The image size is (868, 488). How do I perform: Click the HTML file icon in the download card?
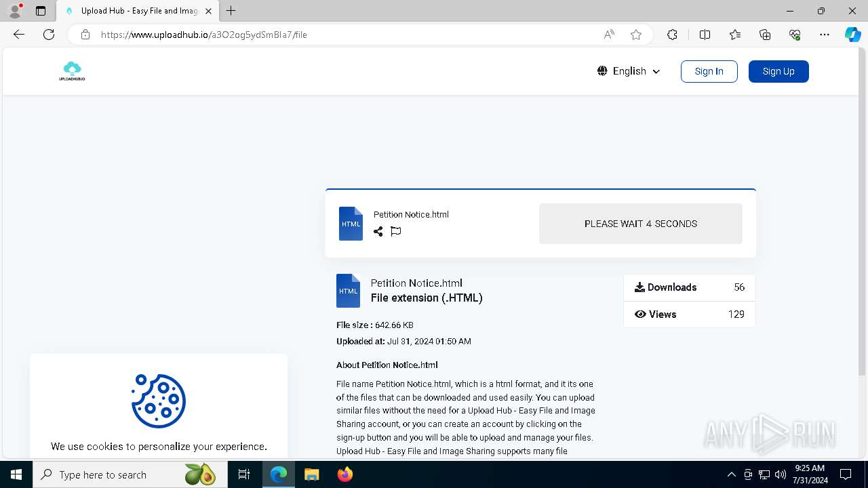(351, 224)
